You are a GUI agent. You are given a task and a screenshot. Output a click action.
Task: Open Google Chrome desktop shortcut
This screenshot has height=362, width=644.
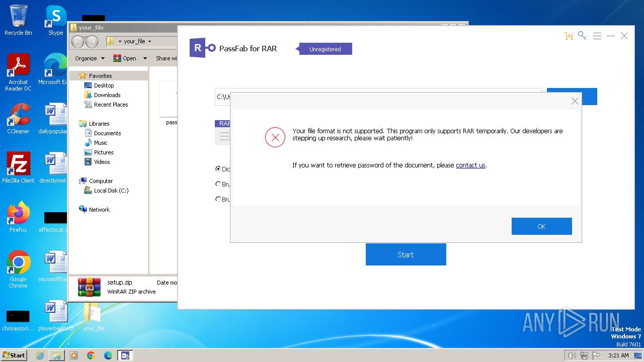(x=18, y=269)
